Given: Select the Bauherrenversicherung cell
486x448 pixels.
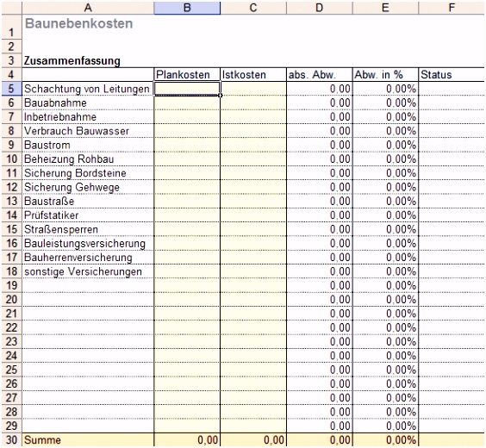Looking at the screenshot, I should (88, 257).
